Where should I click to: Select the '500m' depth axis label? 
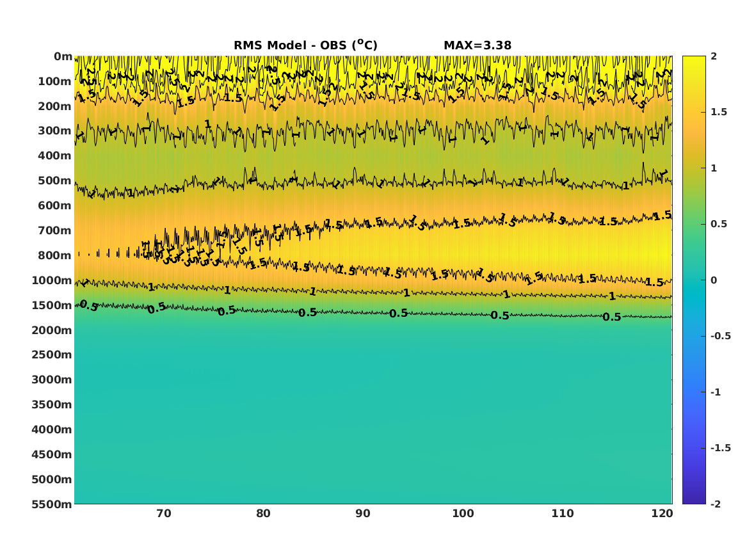(55, 181)
